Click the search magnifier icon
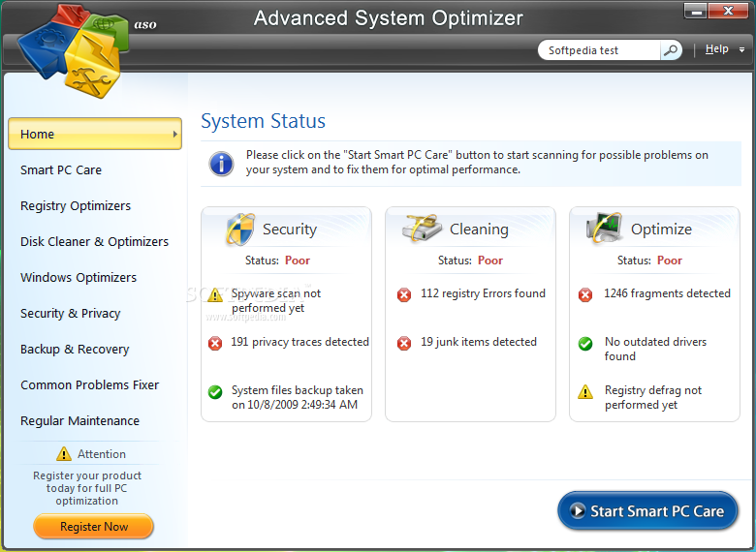The height and width of the screenshot is (552, 756). point(670,50)
